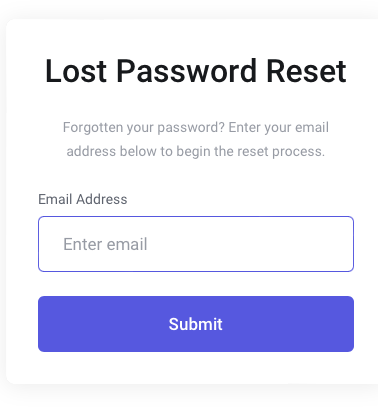Focus the Enter email input field
The height and width of the screenshot is (408, 378).
pyautogui.click(x=196, y=244)
